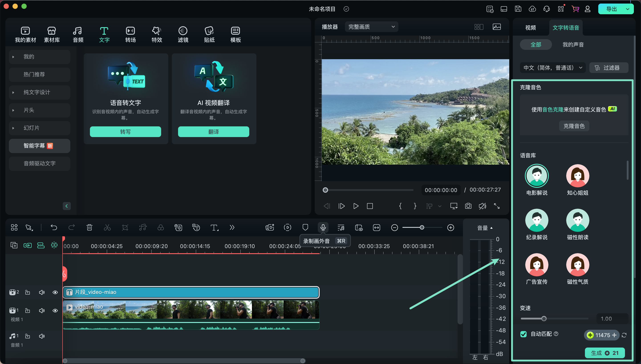Toggle the 自动匹配 checkbox

(523, 334)
